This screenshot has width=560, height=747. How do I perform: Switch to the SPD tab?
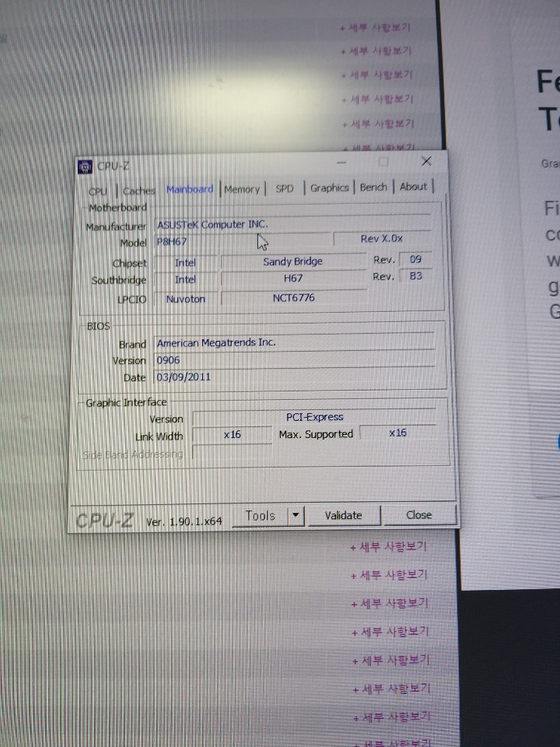point(285,188)
